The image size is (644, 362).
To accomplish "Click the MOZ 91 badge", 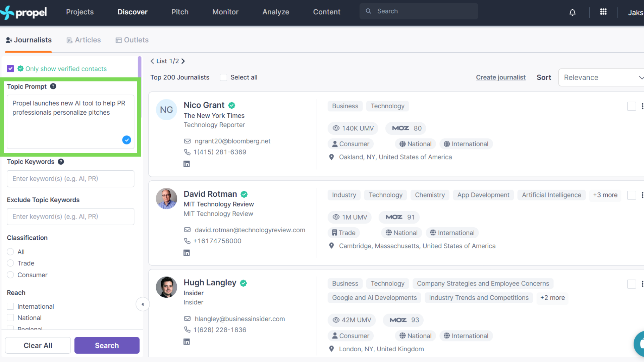I will click(x=399, y=217).
